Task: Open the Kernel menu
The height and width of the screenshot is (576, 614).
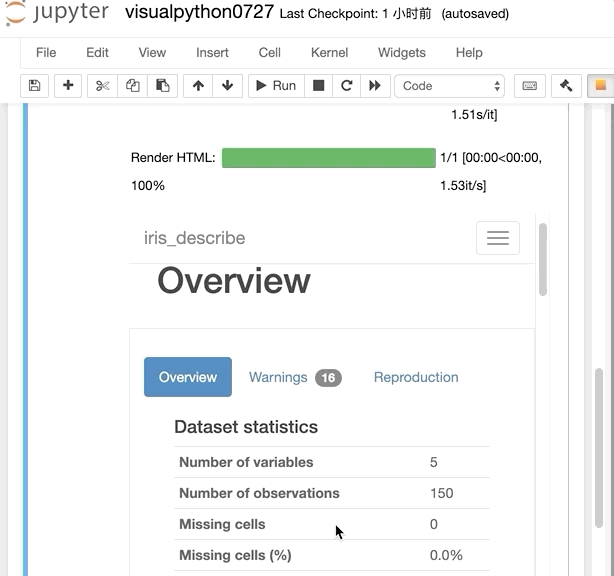Action: [329, 52]
